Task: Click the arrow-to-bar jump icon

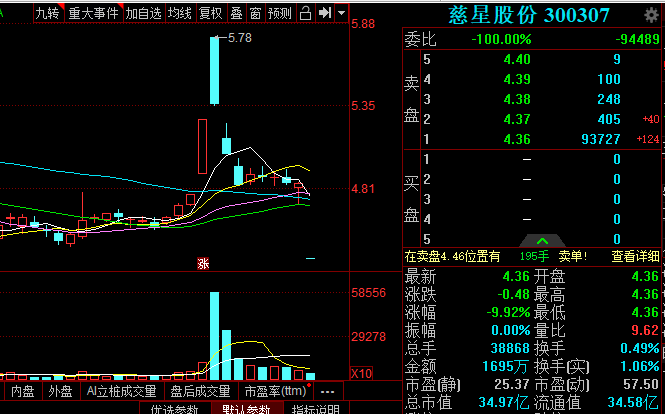Action: (x=325, y=13)
